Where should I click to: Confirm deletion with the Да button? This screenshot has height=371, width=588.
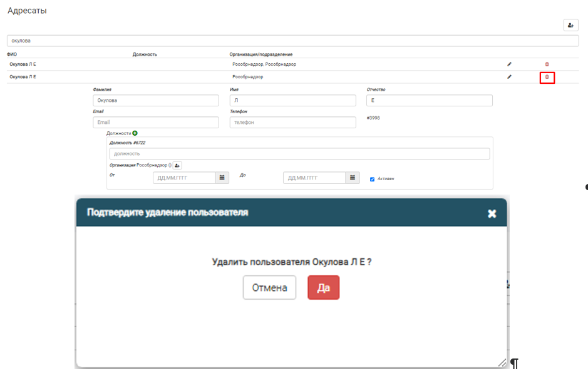323,288
